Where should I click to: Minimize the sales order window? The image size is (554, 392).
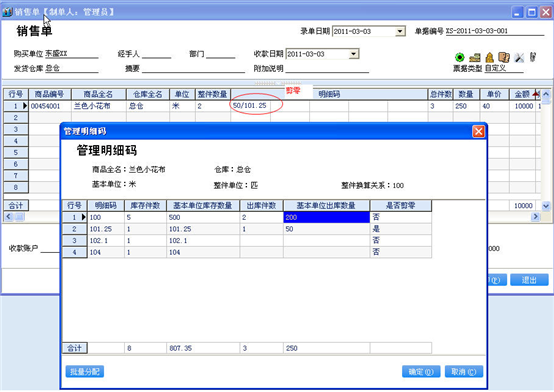coord(517,12)
